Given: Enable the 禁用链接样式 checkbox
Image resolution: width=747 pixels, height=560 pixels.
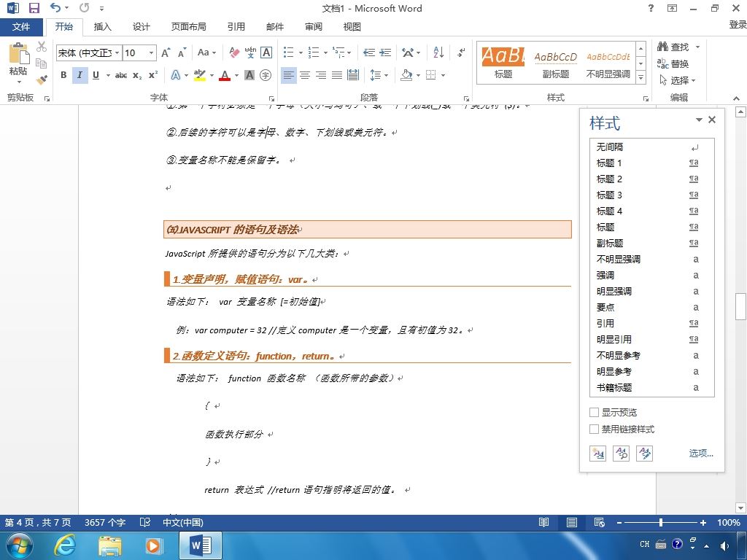Looking at the screenshot, I should pos(594,429).
